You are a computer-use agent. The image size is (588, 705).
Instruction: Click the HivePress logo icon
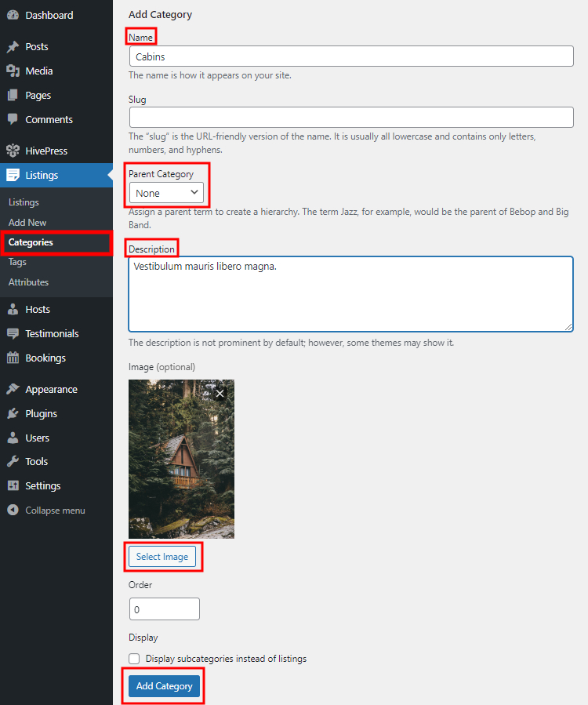click(x=13, y=151)
